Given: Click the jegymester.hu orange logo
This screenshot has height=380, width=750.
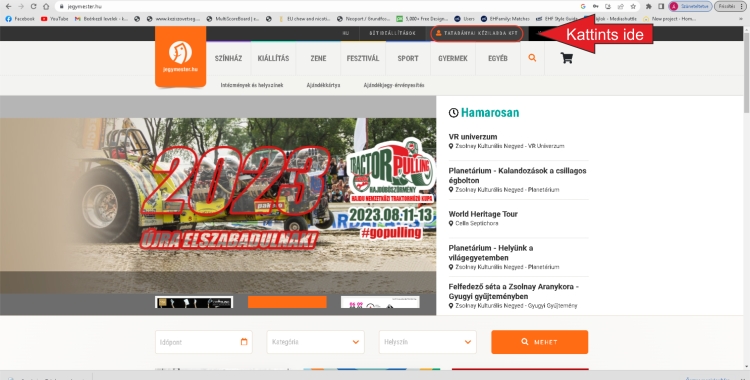Looking at the screenshot, I should (x=180, y=56).
